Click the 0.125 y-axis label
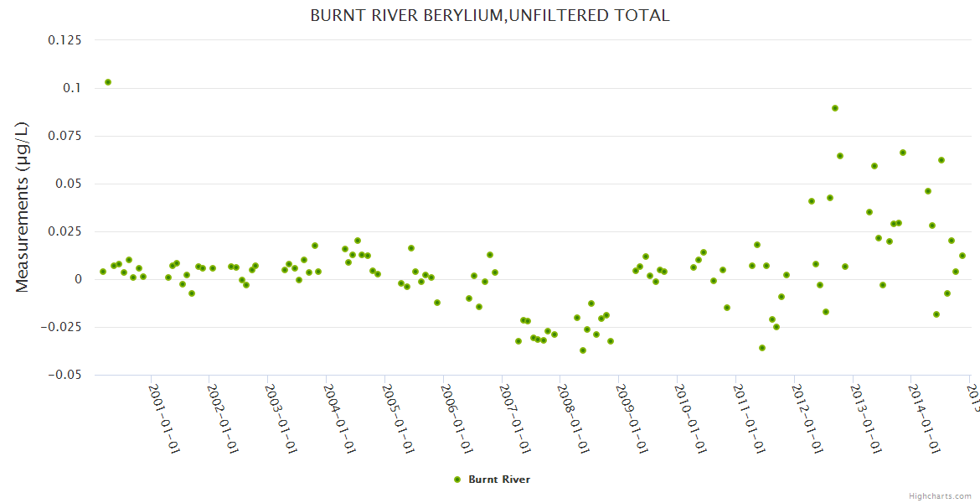Screen dimensions: 980x503 tap(64, 40)
